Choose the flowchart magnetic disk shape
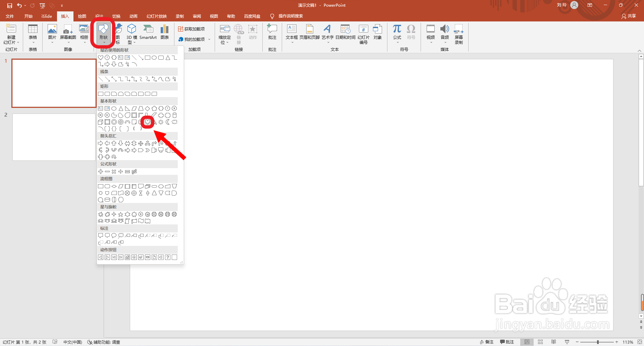The width and height of the screenshot is (644, 346). pyautogui.click(x=107, y=200)
